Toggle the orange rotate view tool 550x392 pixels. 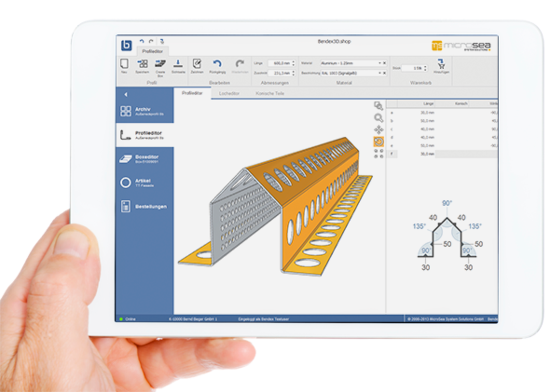pos(378,142)
